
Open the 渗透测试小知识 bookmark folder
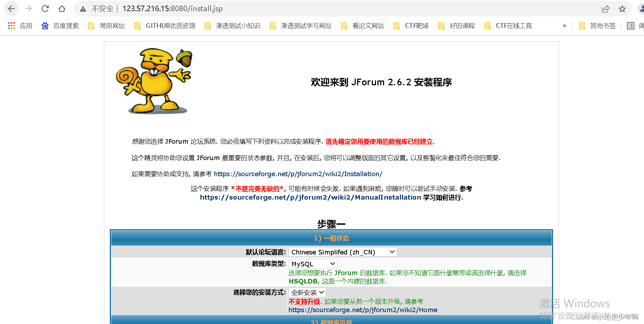point(233,26)
